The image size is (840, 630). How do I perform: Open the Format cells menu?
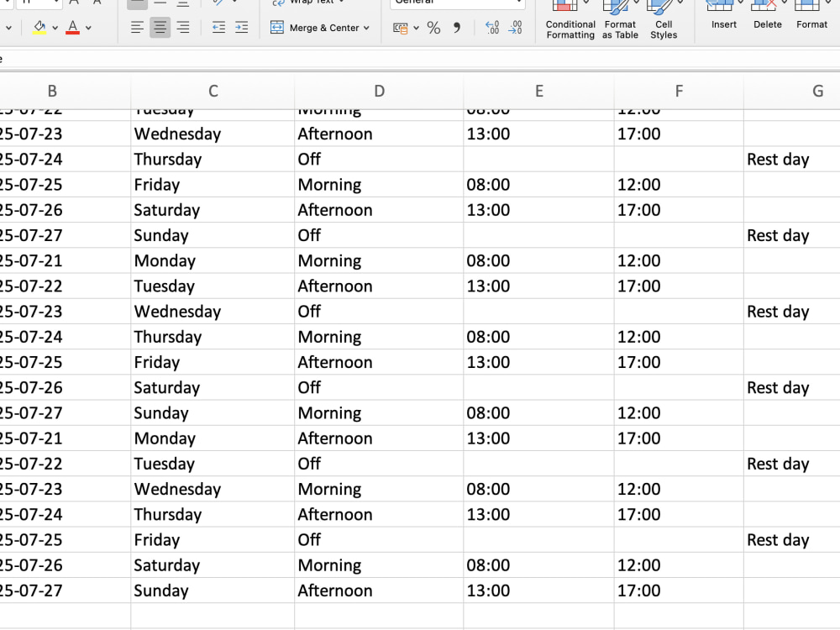811,15
